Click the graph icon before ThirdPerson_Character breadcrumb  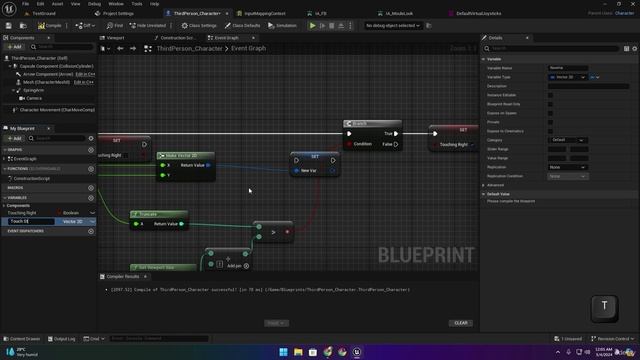point(148,49)
